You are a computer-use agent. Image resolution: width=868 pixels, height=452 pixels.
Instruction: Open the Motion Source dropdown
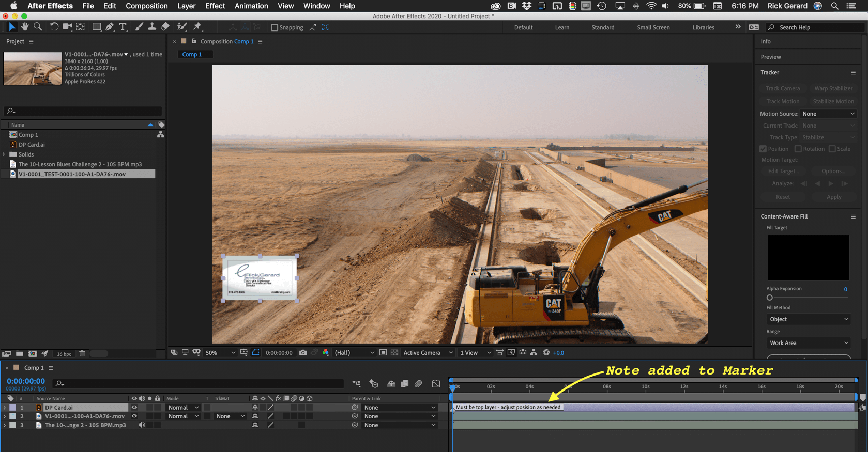coord(828,114)
